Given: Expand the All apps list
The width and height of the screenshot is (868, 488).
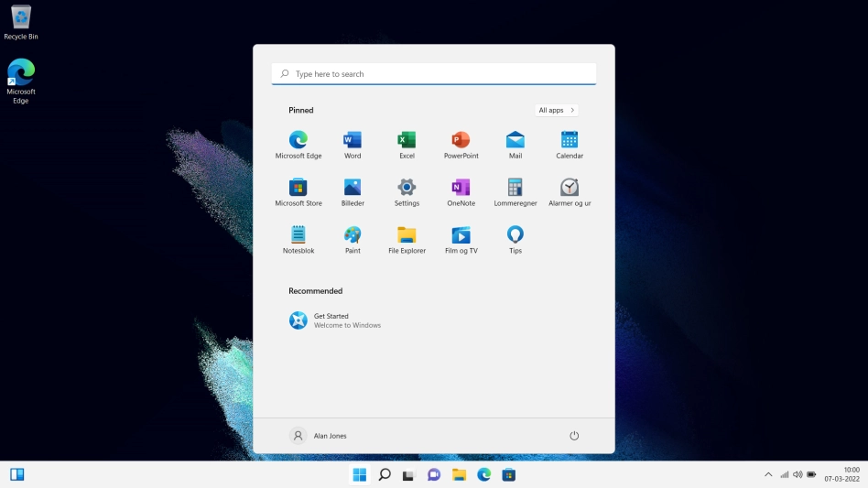Looking at the screenshot, I should 557,110.
